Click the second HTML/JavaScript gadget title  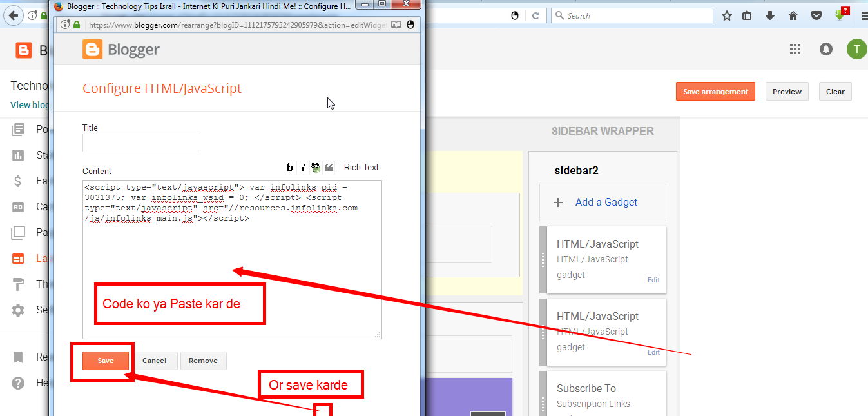(597, 316)
